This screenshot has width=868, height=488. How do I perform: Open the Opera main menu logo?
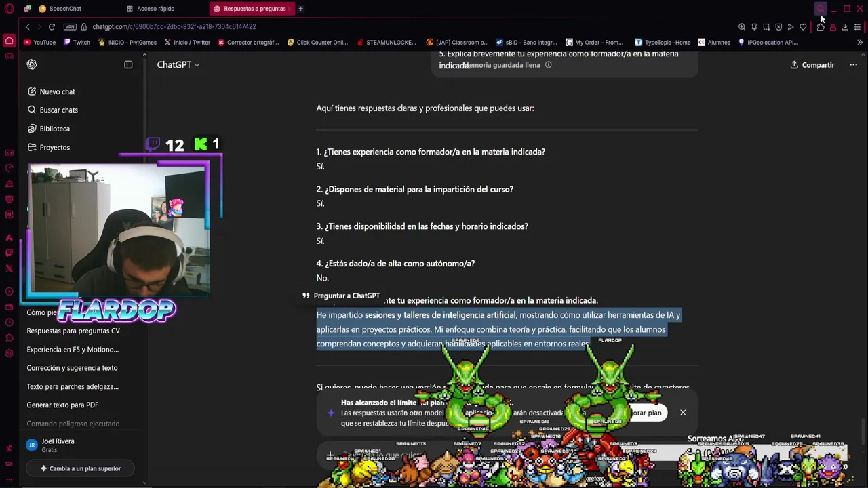point(9,9)
